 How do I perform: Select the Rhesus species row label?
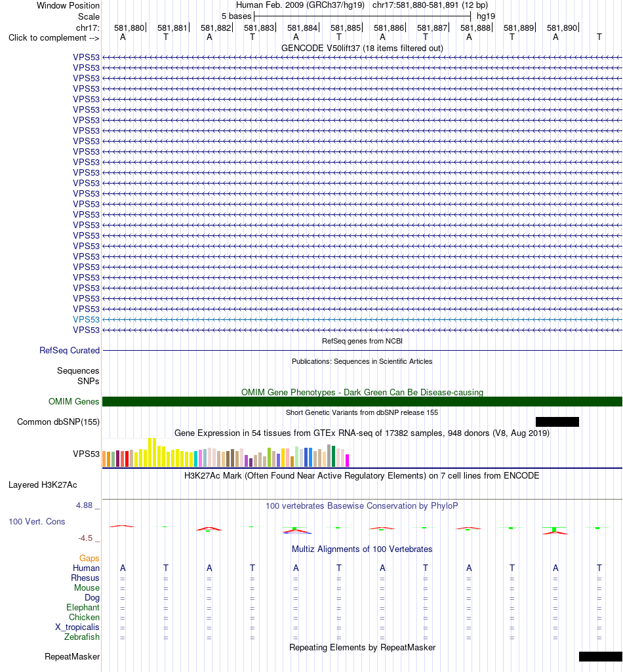[85, 578]
